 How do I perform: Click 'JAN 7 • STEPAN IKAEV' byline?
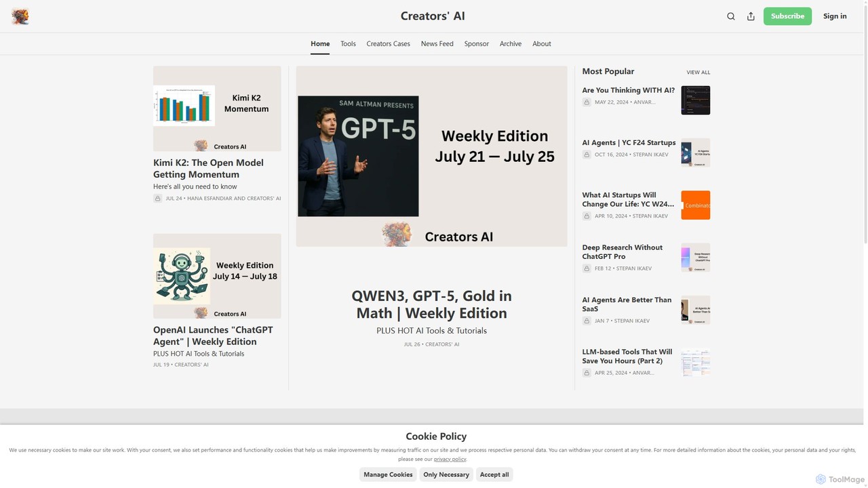623,321
